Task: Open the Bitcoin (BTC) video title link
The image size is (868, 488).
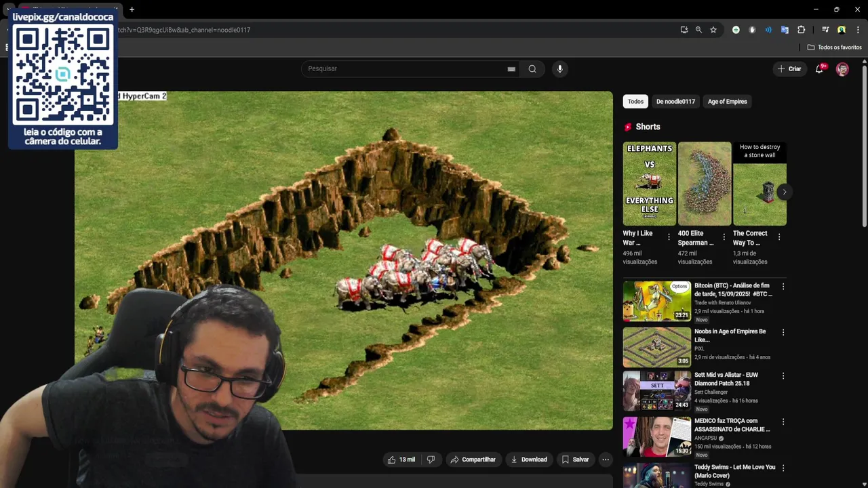Action: coord(733,290)
